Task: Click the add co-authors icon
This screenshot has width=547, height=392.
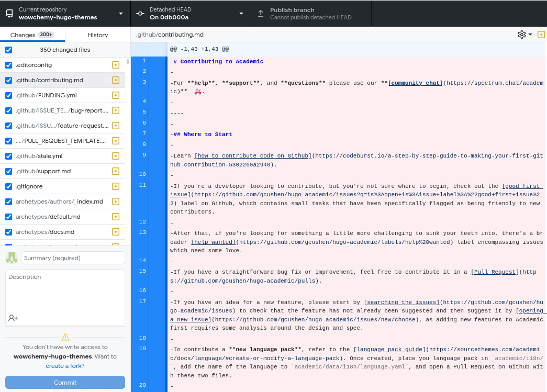Action: tap(13, 318)
